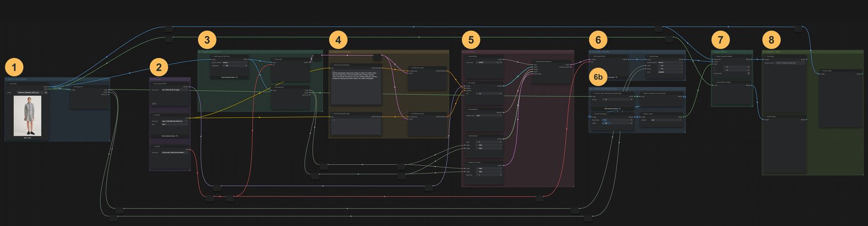Click Show advanced inputs in Scale Image node
The width and height of the screenshot is (868, 226).
(229, 77)
